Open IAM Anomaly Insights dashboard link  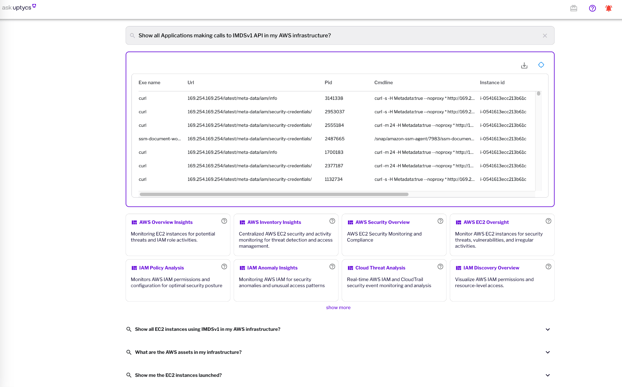[x=272, y=268]
